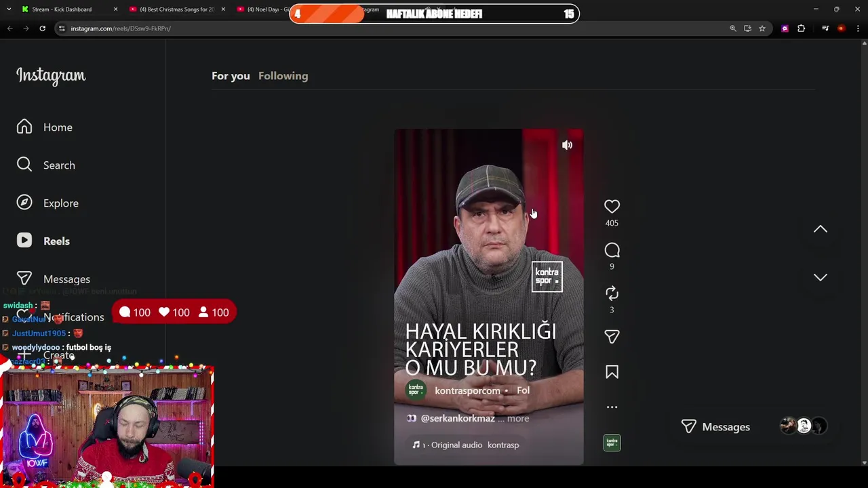The height and width of the screenshot is (488, 868).
Task: Like the reel with the heart icon
Action: pos(612,207)
